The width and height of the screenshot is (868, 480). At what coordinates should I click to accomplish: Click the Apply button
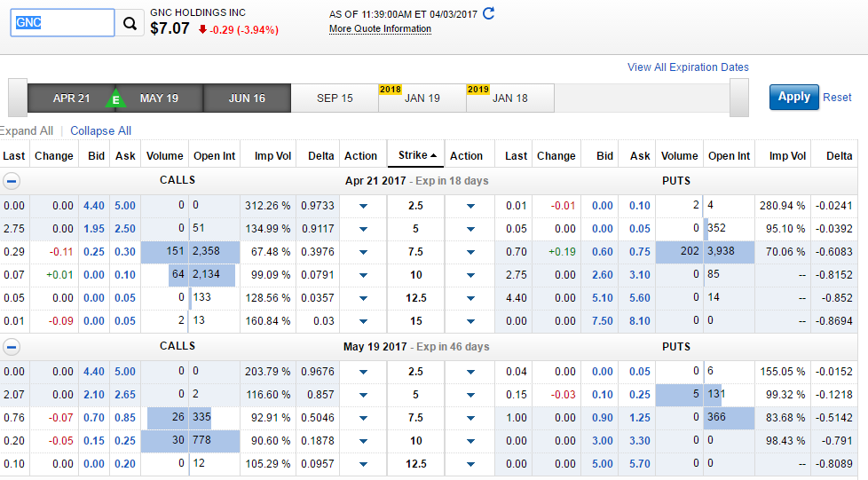tap(793, 97)
